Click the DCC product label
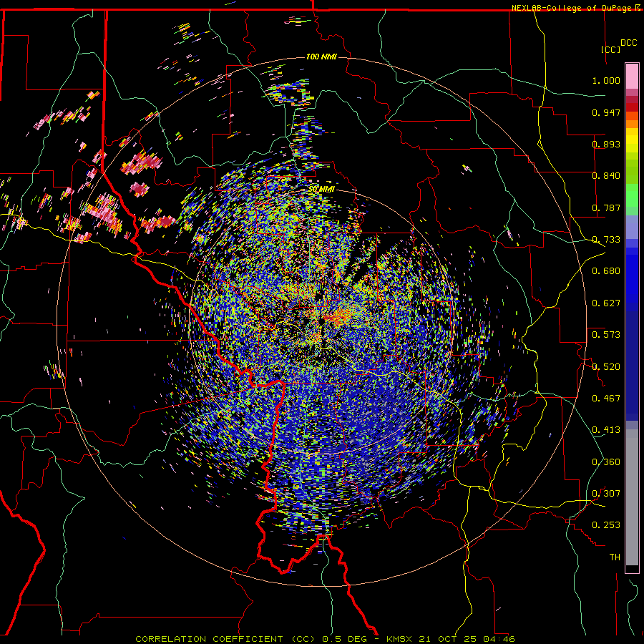The height and width of the screenshot is (644, 644). (629, 43)
